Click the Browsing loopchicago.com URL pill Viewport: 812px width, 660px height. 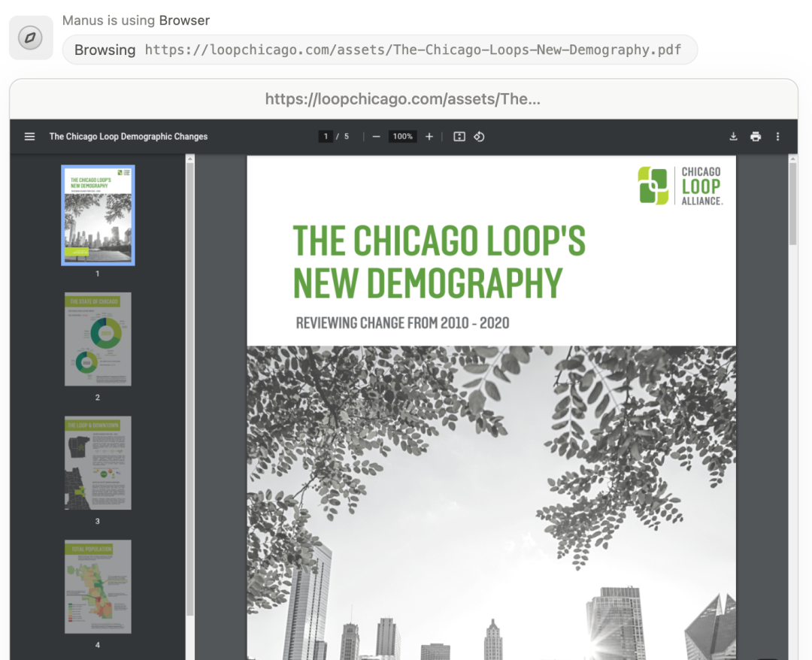pyautogui.click(x=380, y=50)
